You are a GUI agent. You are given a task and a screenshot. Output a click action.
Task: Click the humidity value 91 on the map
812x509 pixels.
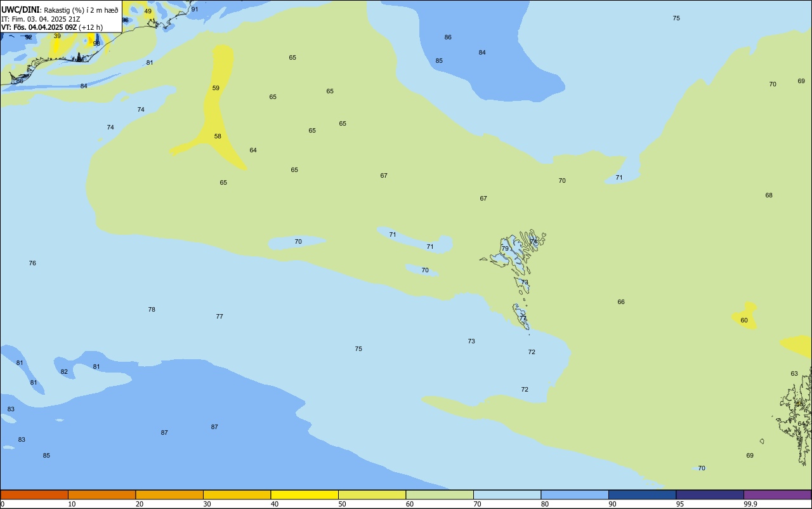pyautogui.click(x=195, y=10)
